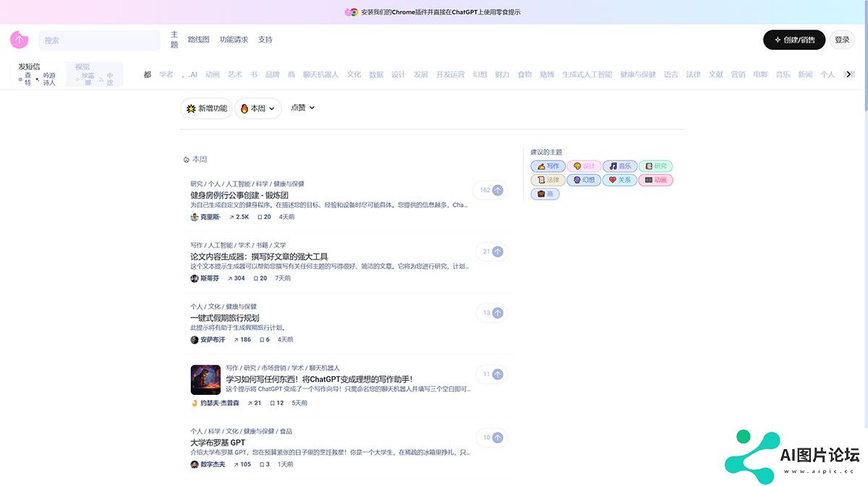Open the 路线图 menu item

[198, 40]
